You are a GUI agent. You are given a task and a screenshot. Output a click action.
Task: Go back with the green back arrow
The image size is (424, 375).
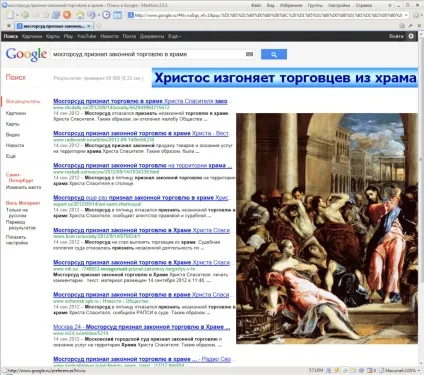click(25, 15)
